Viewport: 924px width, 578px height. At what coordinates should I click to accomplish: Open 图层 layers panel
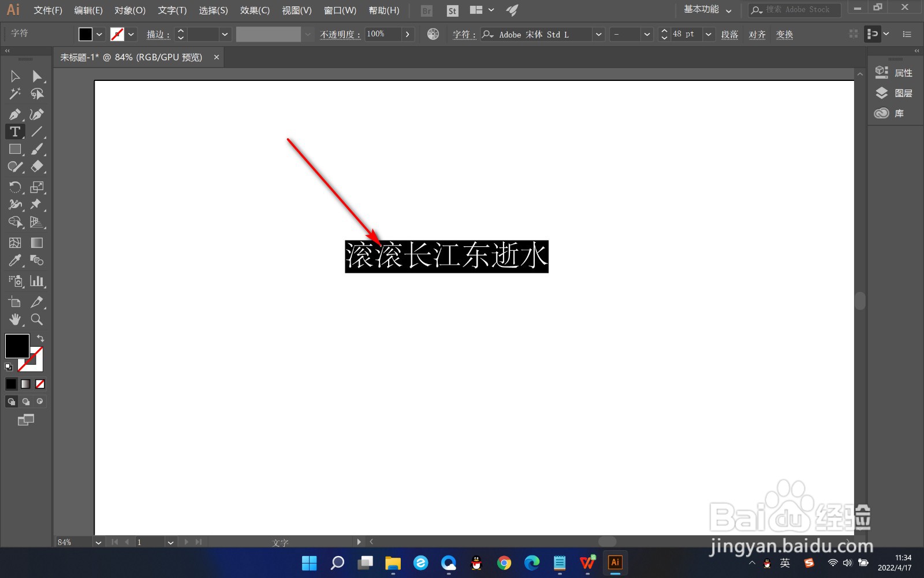click(x=894, y=93)
